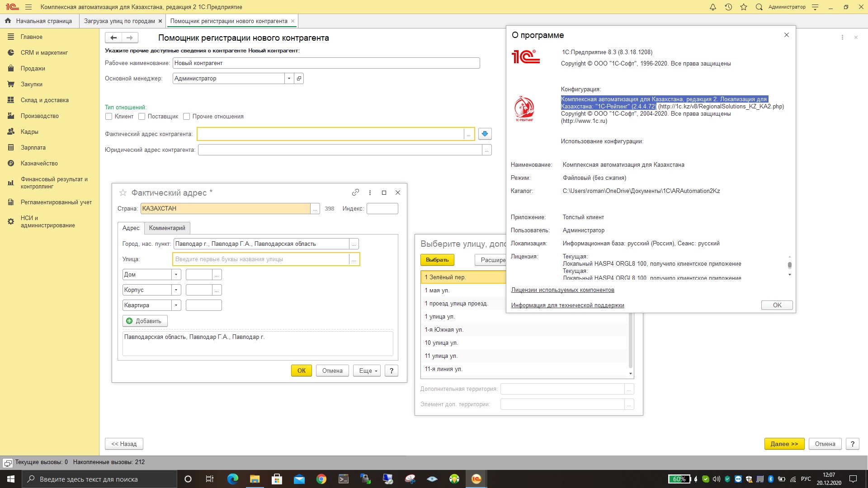Viewport: 868px width, 488px height.
Task: Open Windows Start menu
Action: (11, 479)
